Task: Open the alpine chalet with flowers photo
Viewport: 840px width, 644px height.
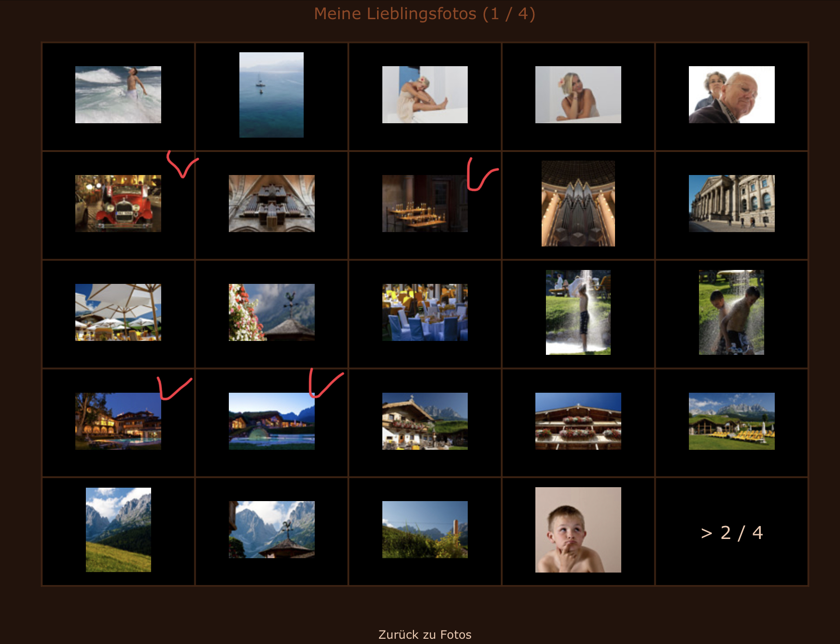Action: [425, 421]
